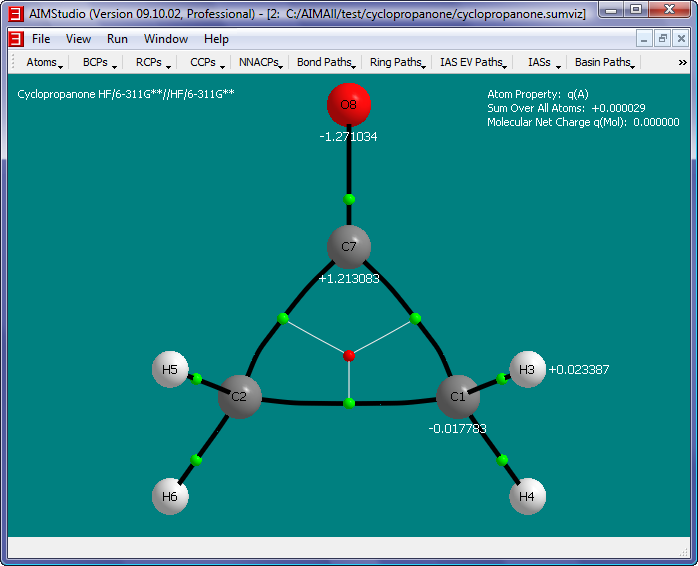The height and width of the screenshot is (566, 698).
Task: Open the NNACPs toolbar dropdown
Action: tap(261, 62)
